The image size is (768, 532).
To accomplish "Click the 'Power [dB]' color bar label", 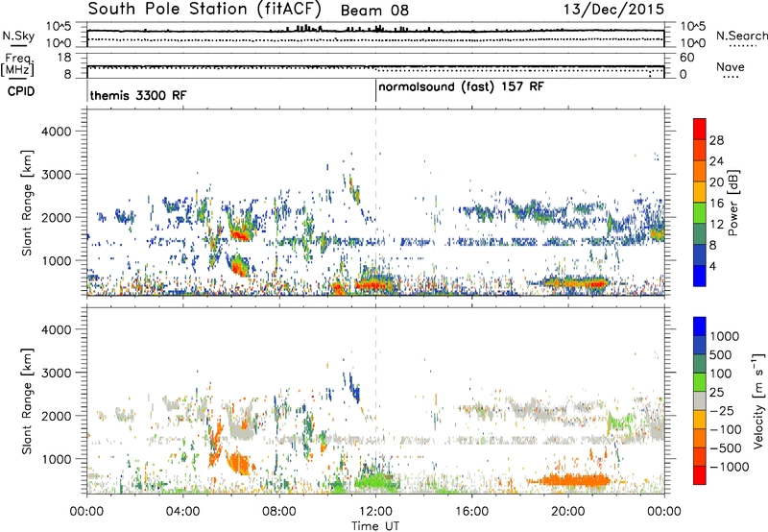I will [x=732, y=203].
